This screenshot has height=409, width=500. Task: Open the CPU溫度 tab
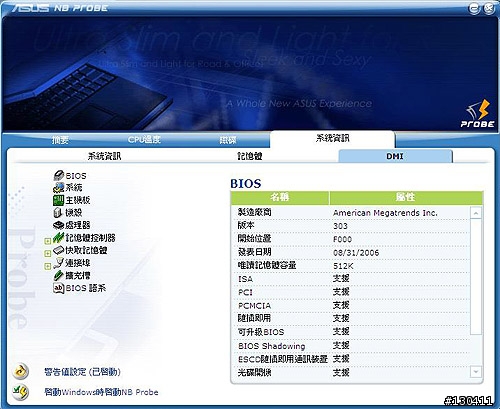(x=144, y=139)
